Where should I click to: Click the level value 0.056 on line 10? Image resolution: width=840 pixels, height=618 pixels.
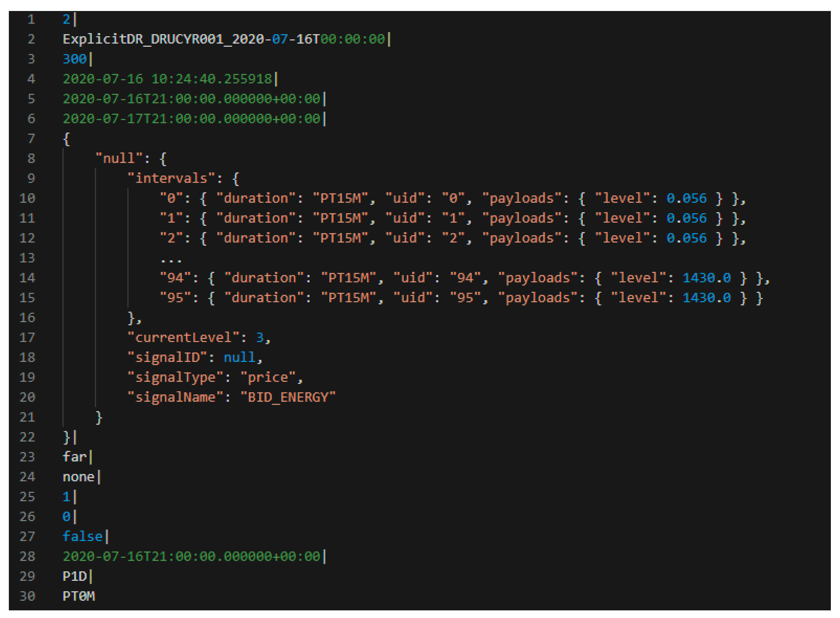[x=686, y=198]
